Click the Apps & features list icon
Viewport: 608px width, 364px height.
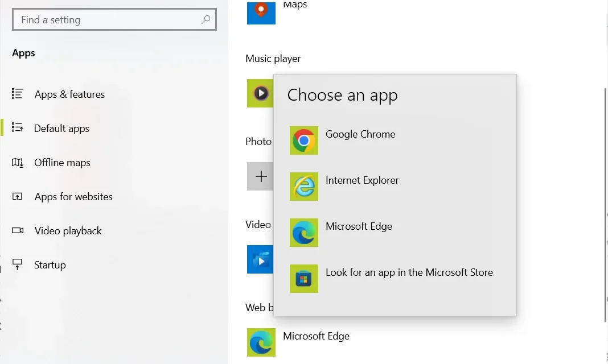[x=18, y=94]
